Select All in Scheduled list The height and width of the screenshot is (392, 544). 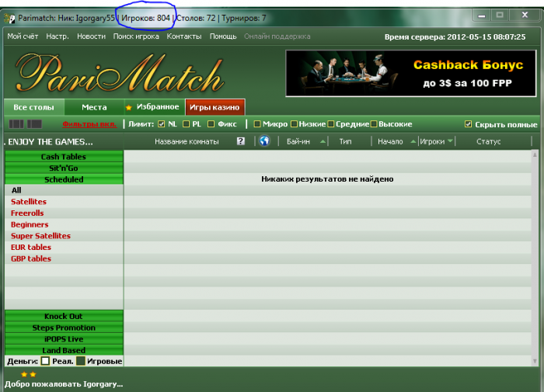point(64,190)
